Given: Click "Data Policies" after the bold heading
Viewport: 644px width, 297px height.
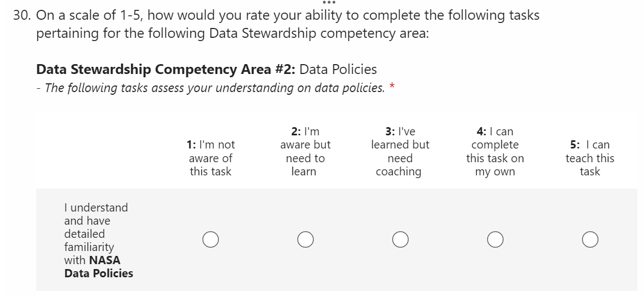Looking at the screenshot, I should (338, 70).
